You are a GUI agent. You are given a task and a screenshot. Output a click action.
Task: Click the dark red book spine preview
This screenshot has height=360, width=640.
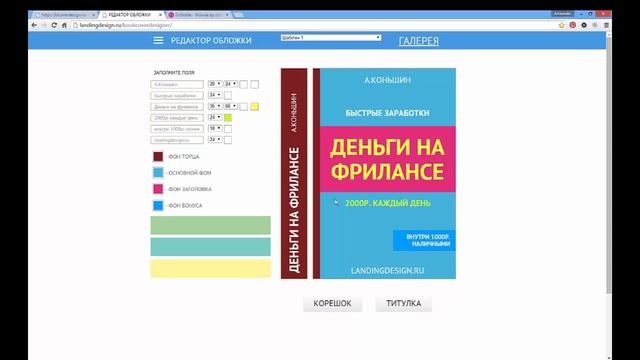coord(294,173)
